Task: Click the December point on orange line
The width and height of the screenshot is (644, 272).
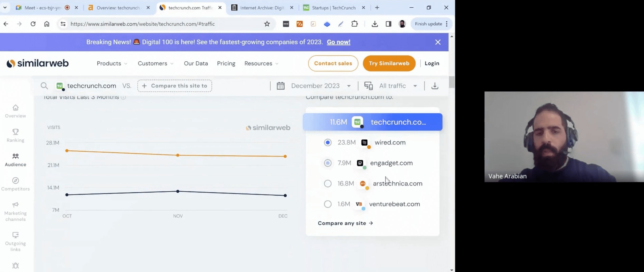Action: click(285, 157)
